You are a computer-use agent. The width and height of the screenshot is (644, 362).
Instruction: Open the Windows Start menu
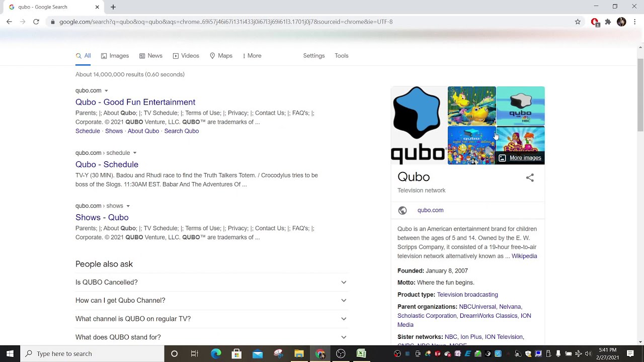10,353
